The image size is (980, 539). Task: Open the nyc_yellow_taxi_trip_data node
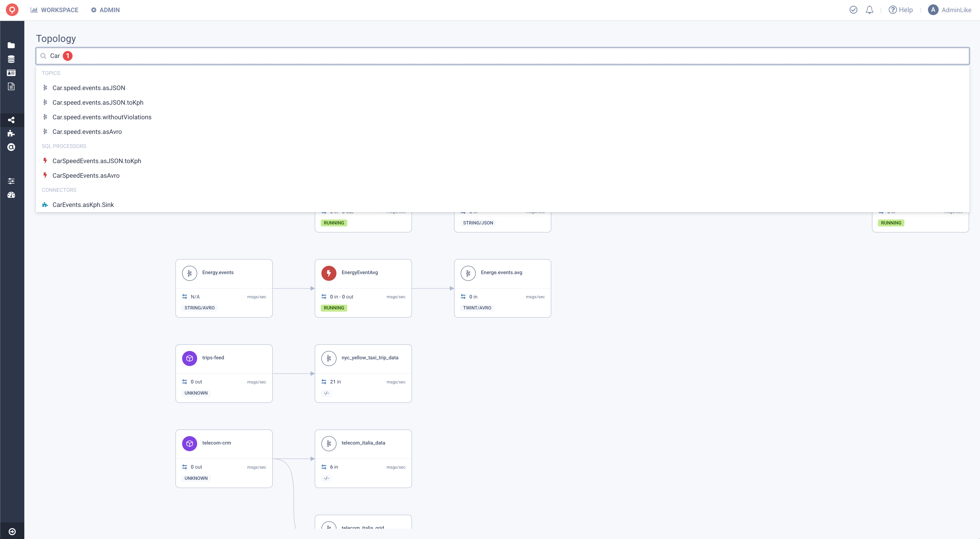363,374
